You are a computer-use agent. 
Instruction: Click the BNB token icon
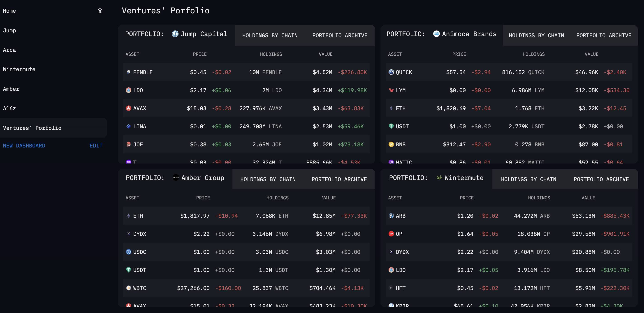(x=391, y=144)
